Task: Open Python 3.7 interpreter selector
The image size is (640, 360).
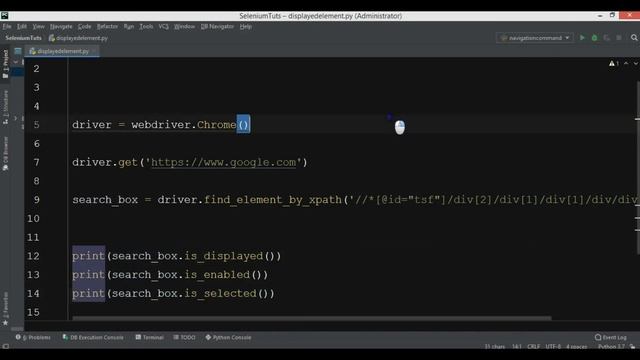Action: (x=611, y=347)
